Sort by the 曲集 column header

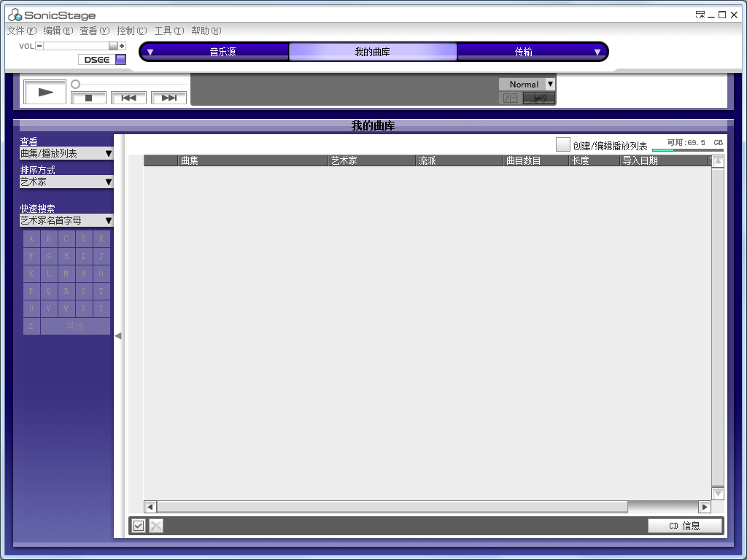click(x=253, y=160)
